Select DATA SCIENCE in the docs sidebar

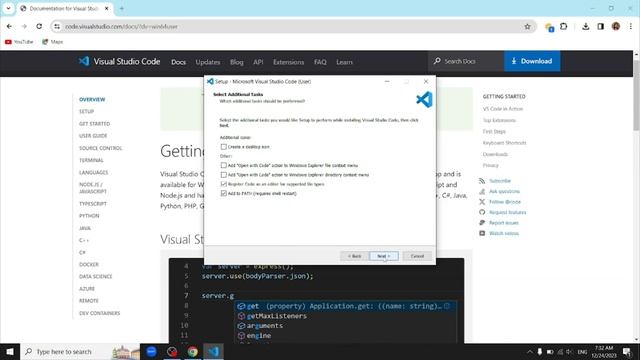[96, 276]
